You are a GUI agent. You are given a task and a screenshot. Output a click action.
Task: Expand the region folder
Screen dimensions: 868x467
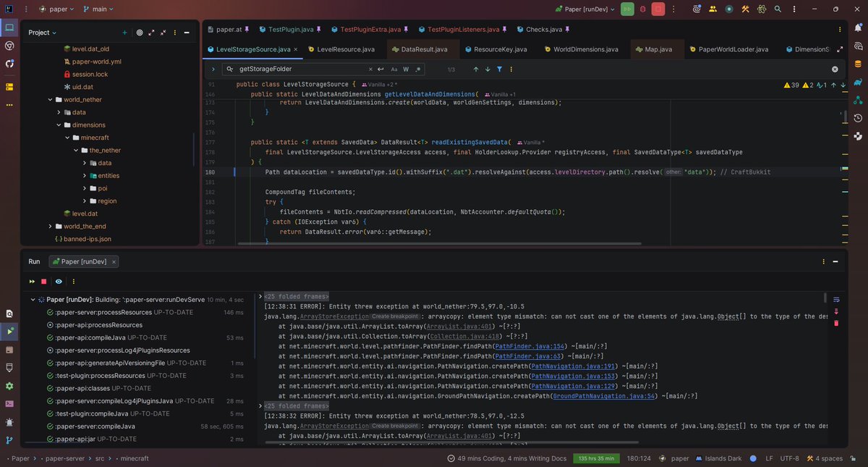pyautogui.click(x=84, y=201)
